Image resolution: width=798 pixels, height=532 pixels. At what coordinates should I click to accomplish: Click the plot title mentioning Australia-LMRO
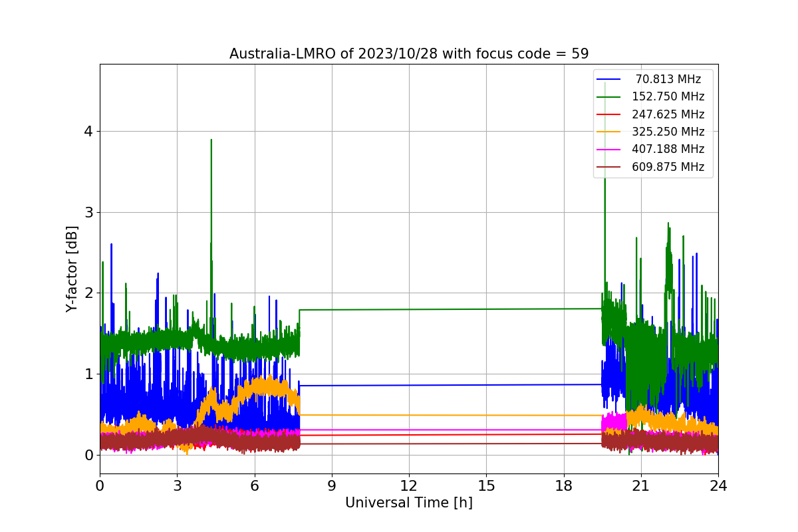[x=409, y=54]
